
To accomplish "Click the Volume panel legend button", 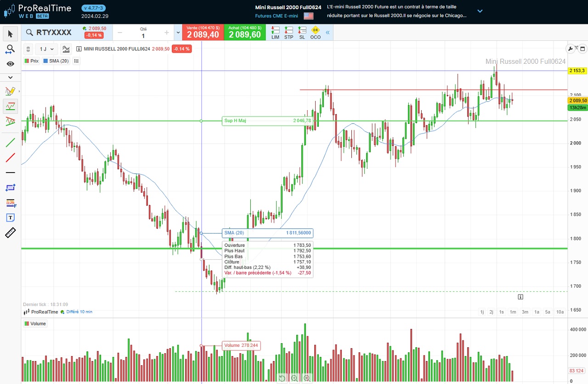I will (x=35, y=323).
